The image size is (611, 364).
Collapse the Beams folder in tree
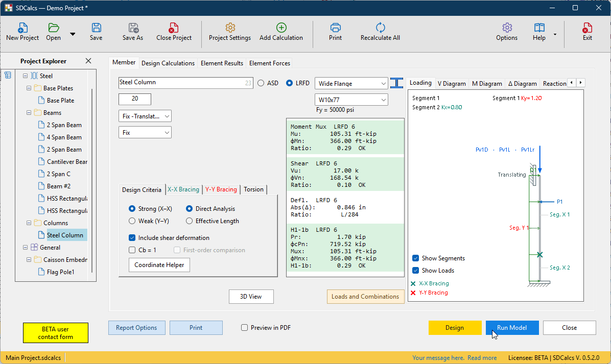(x=29, y=112)
